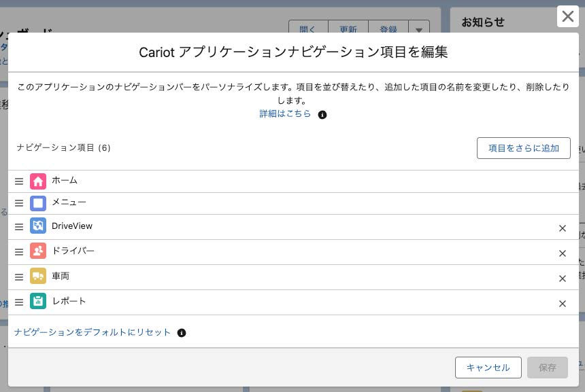Click drag handle for ドライバー row
Screen dimensions: 585x392
click(19, 252)
